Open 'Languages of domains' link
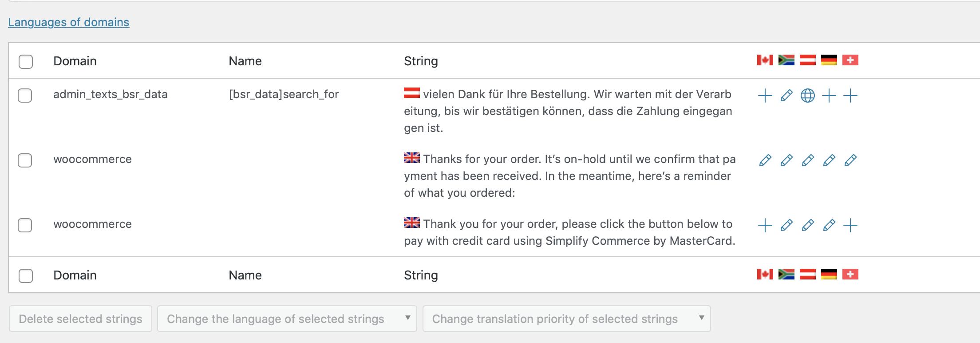Viewport: 980px width, 343px height. coord(69,22)
